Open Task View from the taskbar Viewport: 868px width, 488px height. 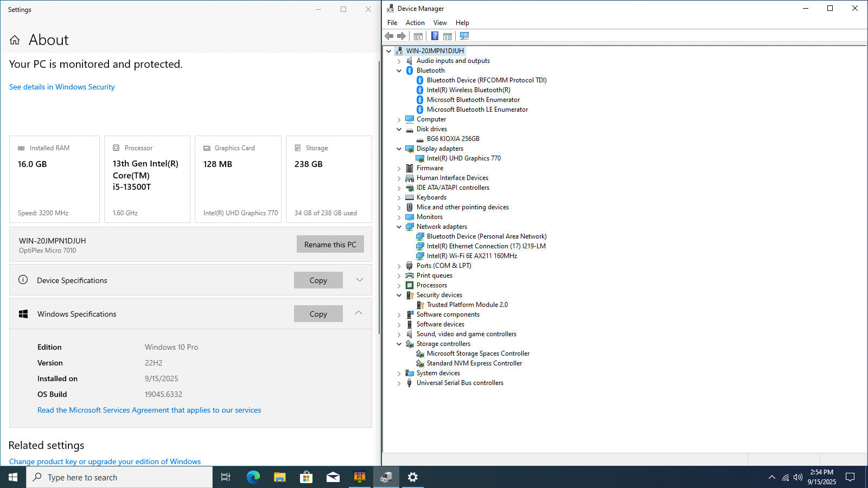click(226, 477)
